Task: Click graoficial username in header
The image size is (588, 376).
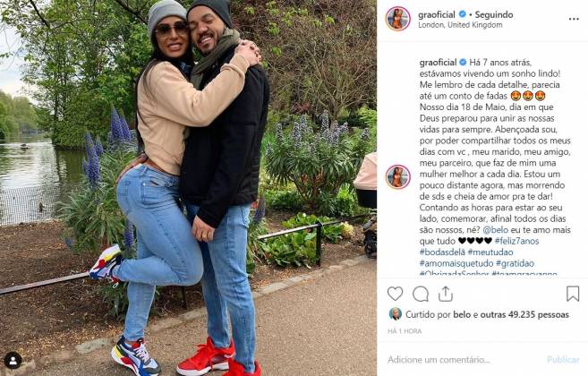Action: (437, 14)
